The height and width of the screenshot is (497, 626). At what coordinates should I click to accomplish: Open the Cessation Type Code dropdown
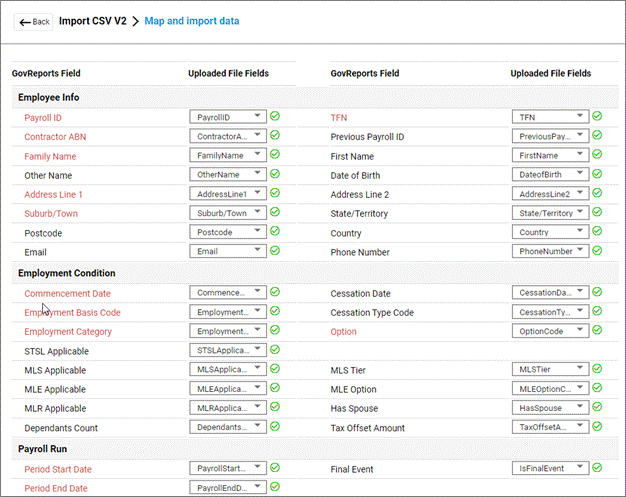point(549,312)
